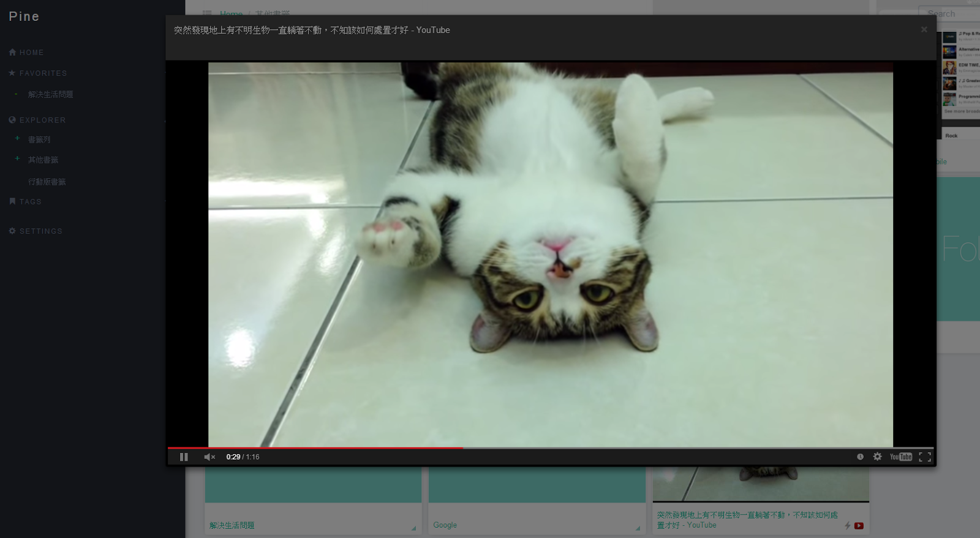Open the Programming broadcast thumbnail
980x538 pixels.
click(949, 99)
